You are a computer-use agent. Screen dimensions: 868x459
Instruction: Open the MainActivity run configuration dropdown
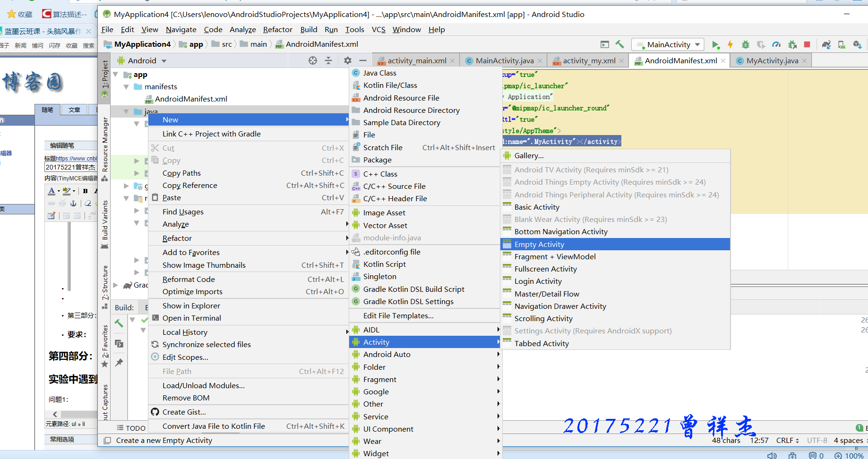point(668,45)
